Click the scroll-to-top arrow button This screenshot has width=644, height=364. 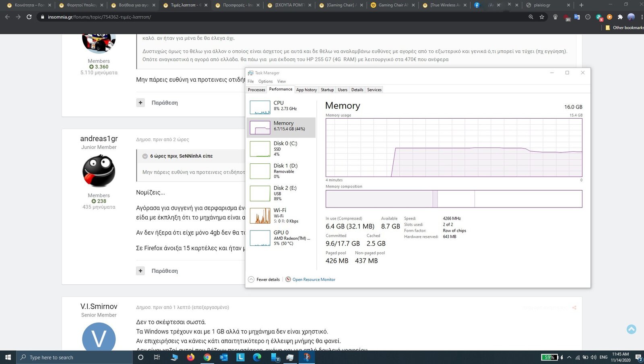tap(631, 329)
